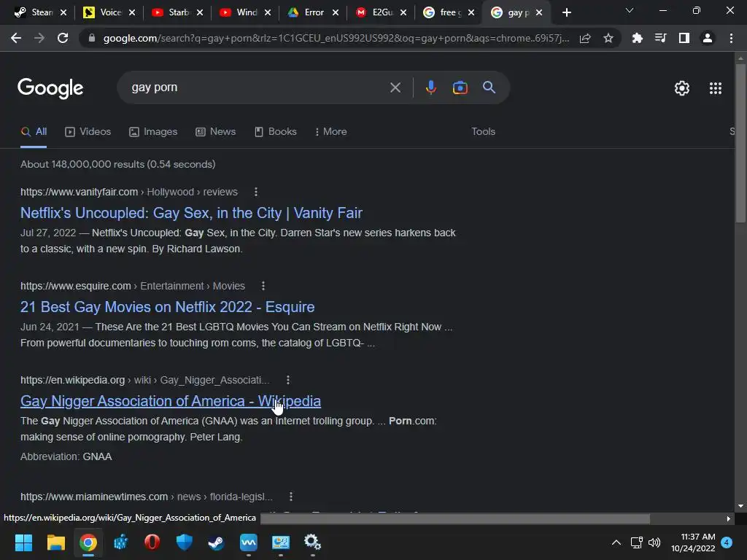Image resolution: width=747 pixels, height=560 pixels.
Task: Focus the Google search input field
Action: tap(258, 87)
